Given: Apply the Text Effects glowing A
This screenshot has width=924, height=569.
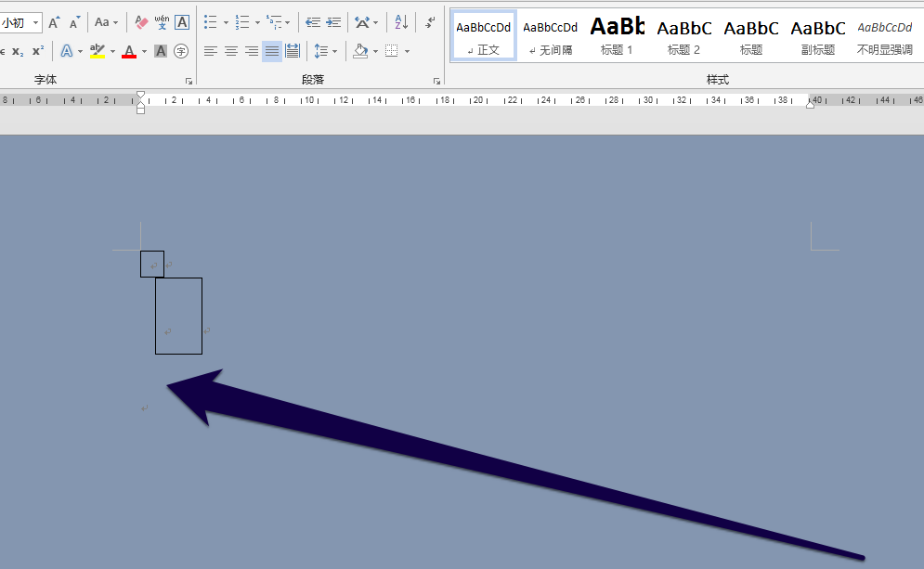Looking at the screenshot, I should [x=67, y=51].
